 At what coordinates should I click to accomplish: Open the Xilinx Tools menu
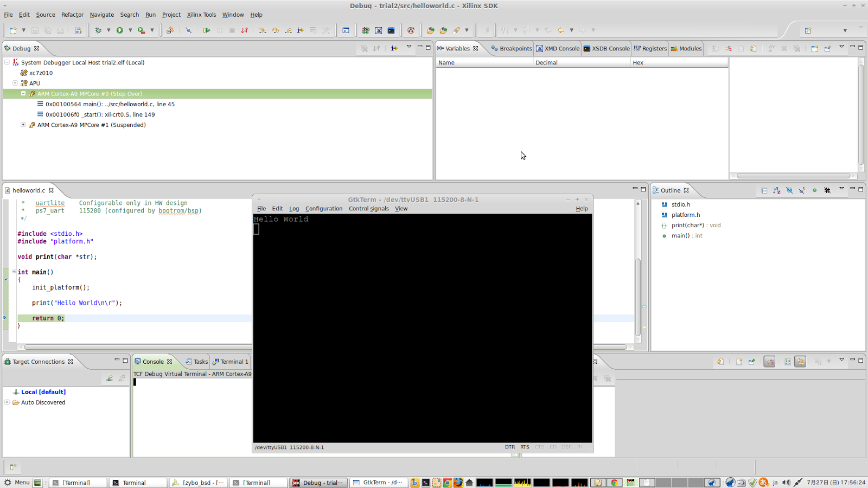tap(201, 15)
